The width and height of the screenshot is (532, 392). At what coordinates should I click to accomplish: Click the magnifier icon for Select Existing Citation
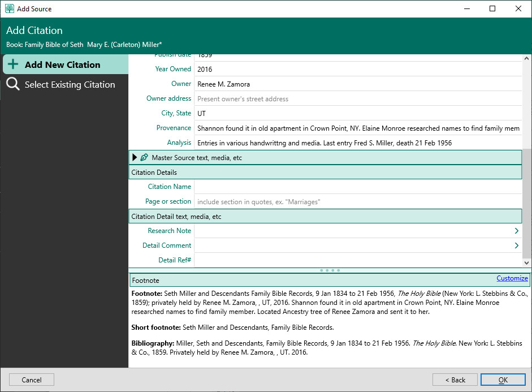click(13, 85)
